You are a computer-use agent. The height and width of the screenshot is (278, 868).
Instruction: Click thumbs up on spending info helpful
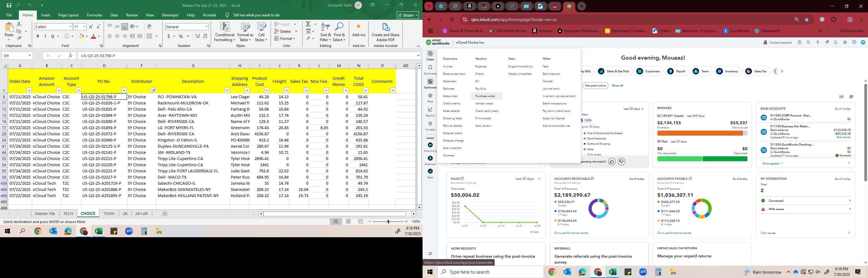click(612, 162)
